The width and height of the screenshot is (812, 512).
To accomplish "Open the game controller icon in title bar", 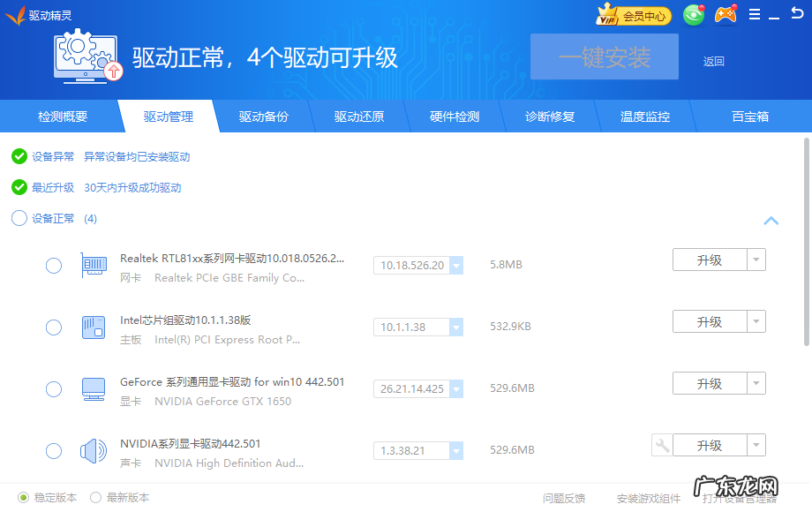I will pos(726,14).
